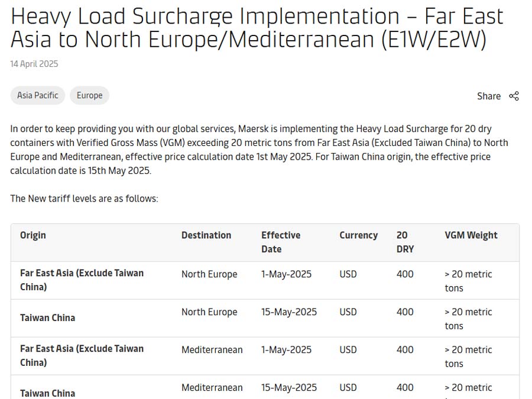Click Mediterranean in the third table row
This screenshot has height=399, width=532.
212,350
